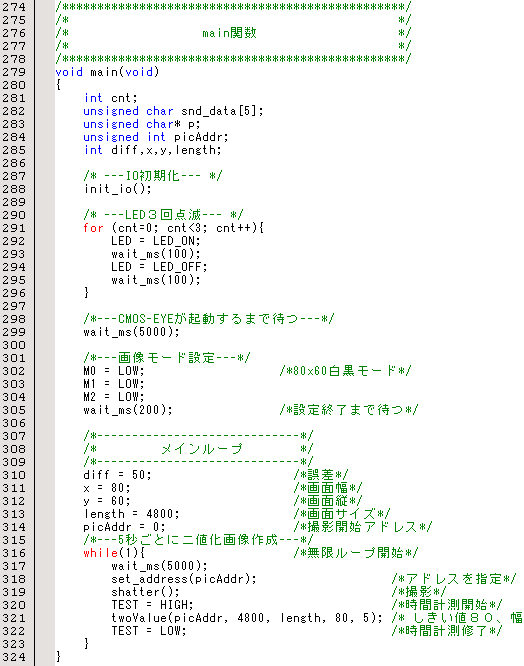Screen dimensions: 524x666
Task: Click the "/*時間計測開始*/" comment
Action: point(447,605)
